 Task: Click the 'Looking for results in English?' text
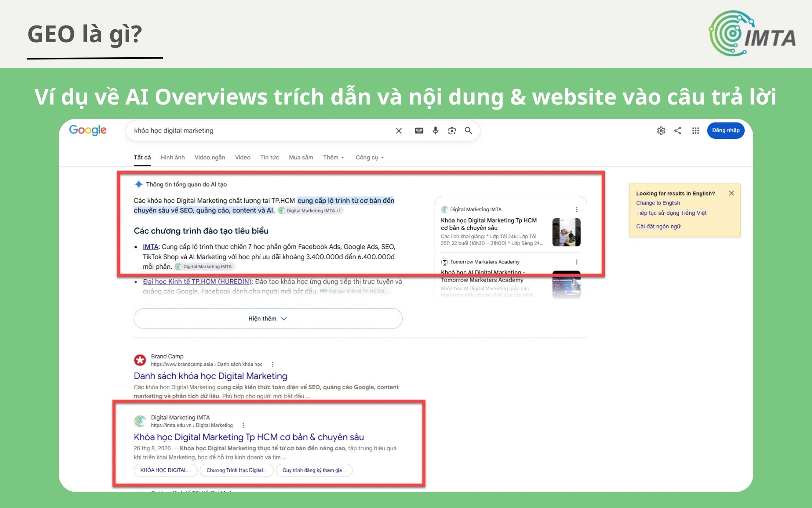pos(675,194)
